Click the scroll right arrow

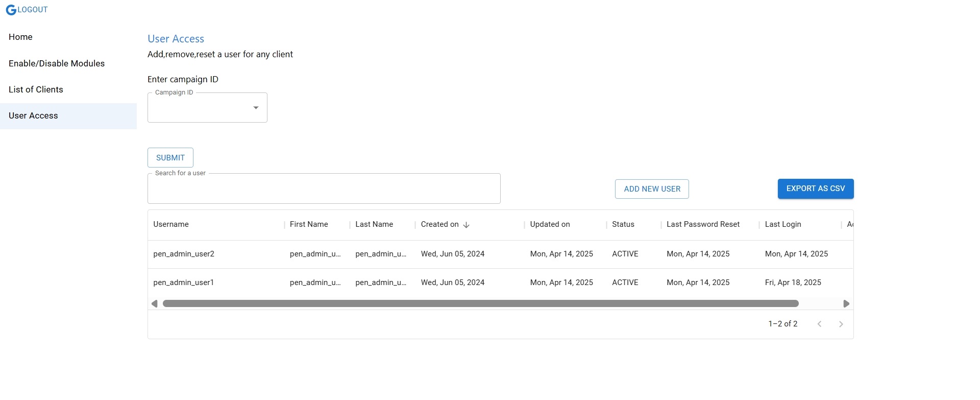click(846, 304)
